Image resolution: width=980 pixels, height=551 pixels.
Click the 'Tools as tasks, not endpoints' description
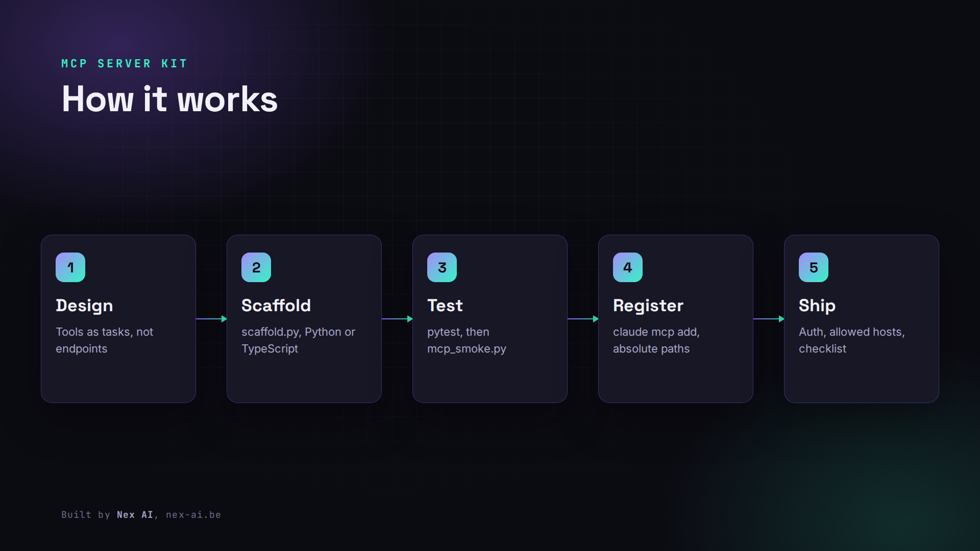[105, 340]
